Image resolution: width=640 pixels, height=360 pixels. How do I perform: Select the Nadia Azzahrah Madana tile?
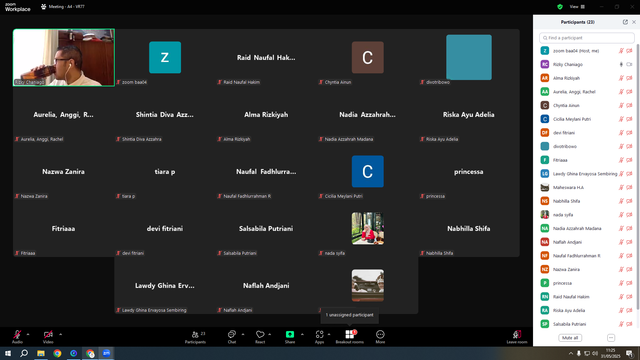point(367,115)
